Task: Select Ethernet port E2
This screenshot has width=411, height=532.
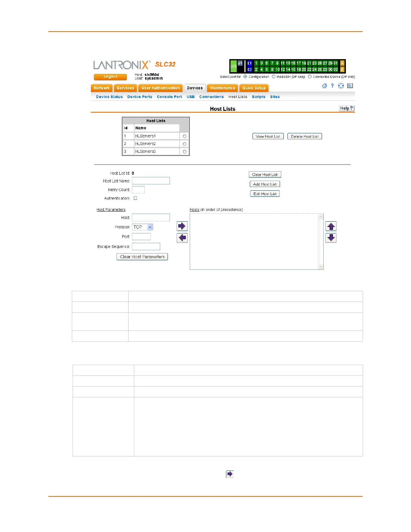Action: tap(249, 70)
